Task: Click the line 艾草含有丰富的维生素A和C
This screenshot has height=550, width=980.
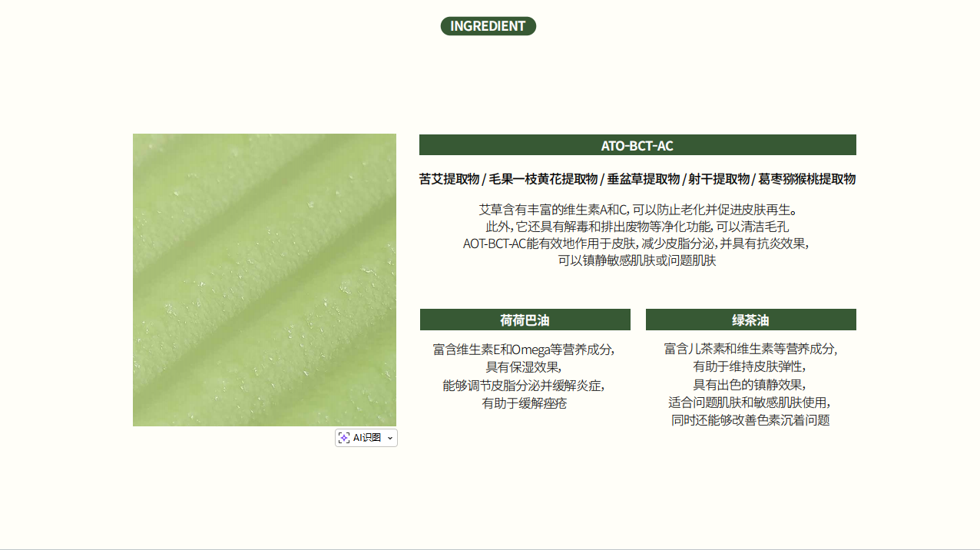Action: 637,209
